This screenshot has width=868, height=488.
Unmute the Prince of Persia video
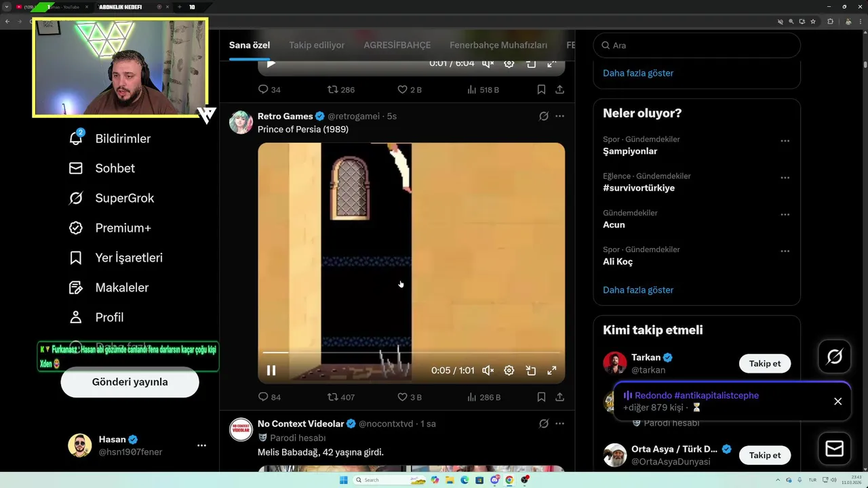click(488, 371)
